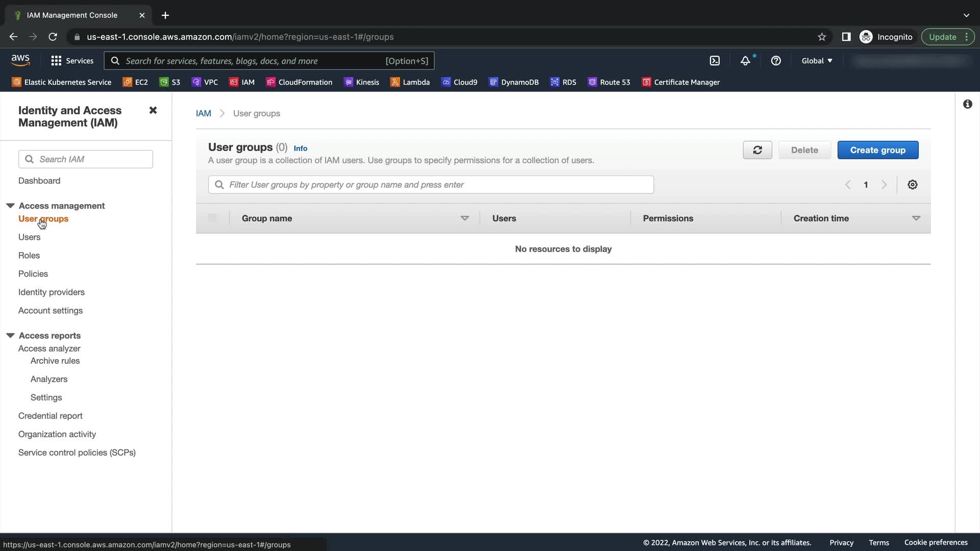
Task: Close the IAM navigation sidebar
Action: tap(153, 110)
